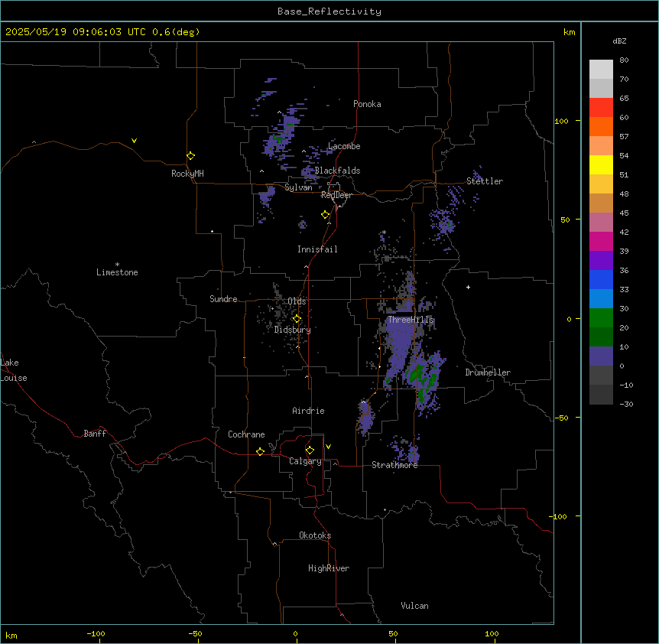Click the Sundre town label
Image resolution: width=659 pixels, height=644 pixels.
pos(223,299)
